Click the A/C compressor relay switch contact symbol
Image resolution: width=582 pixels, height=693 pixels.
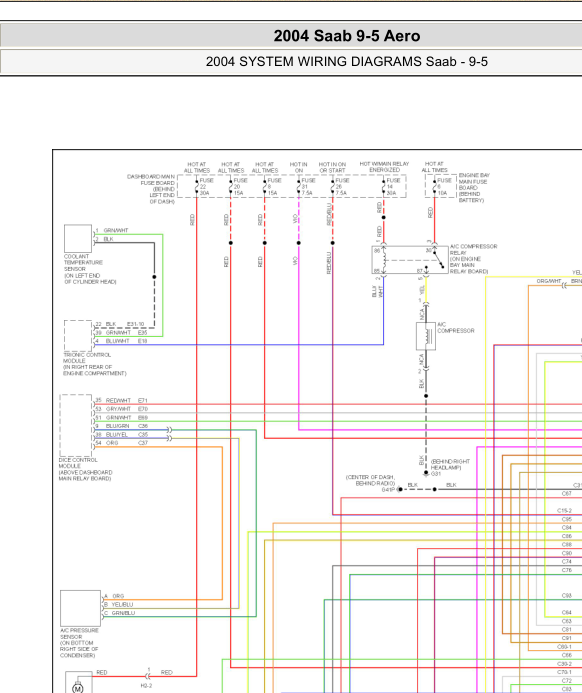coord(438,259)
